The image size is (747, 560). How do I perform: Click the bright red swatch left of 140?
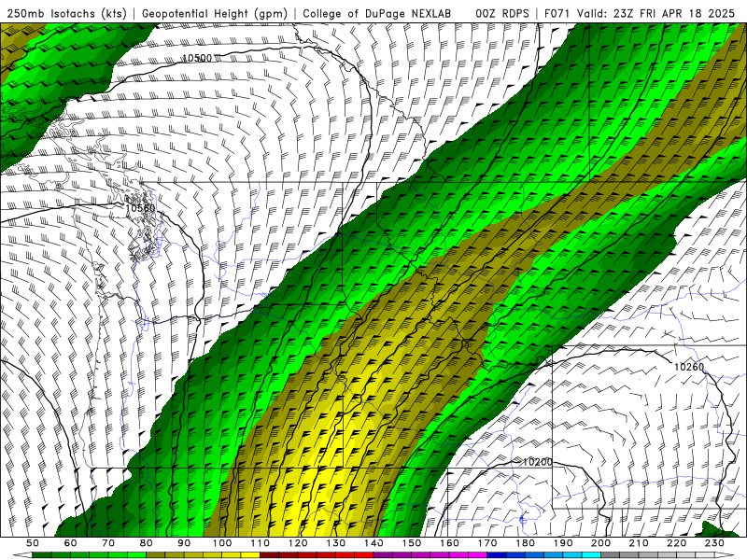point(364,555)
